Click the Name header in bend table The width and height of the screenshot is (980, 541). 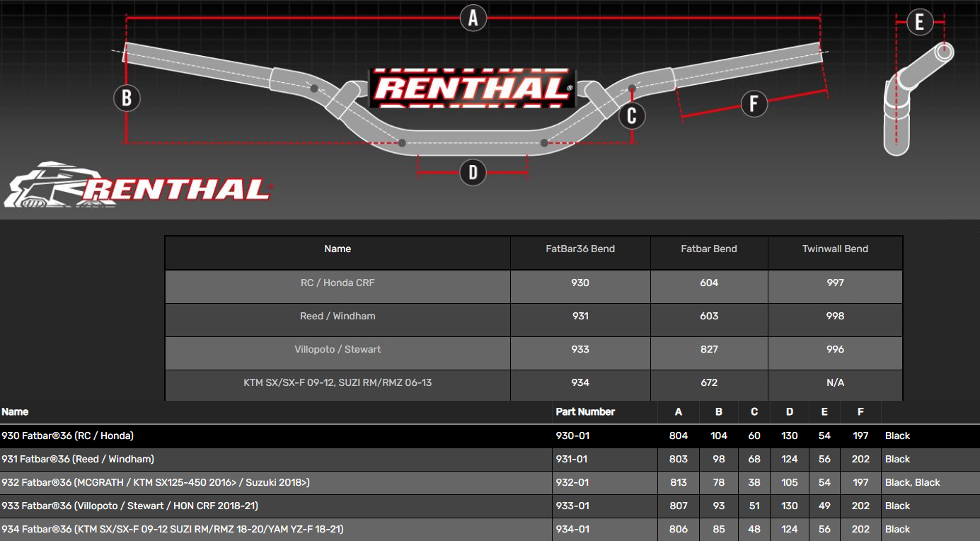coord(338,249)
